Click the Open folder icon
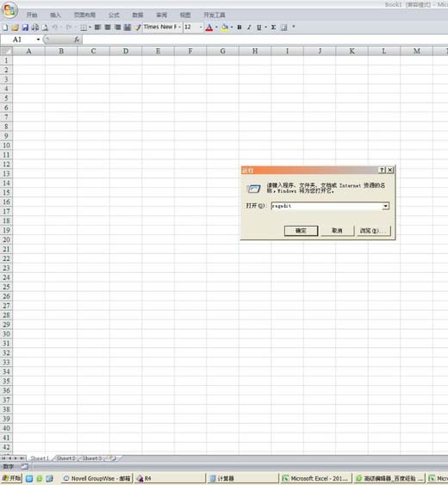This screenshot has width=448, height=485. point(15,28)
